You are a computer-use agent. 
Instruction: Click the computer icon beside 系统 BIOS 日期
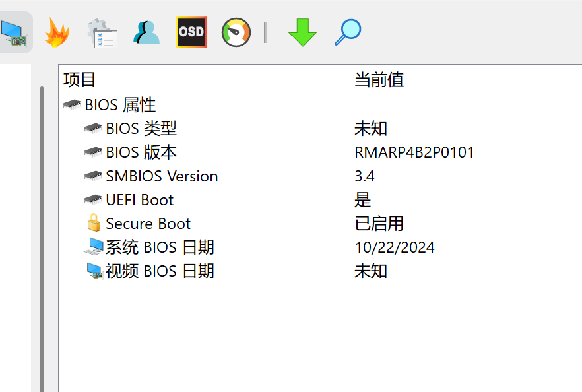(x=94, y=247)
